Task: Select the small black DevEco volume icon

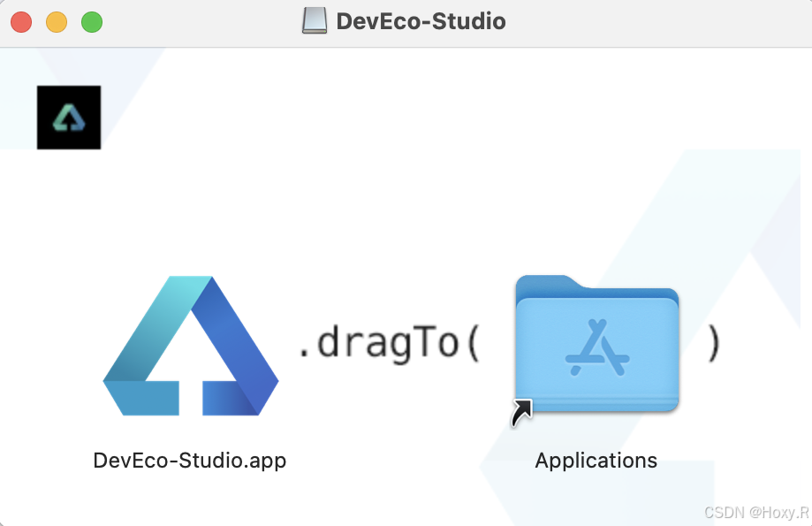Action: click(69, 118)
